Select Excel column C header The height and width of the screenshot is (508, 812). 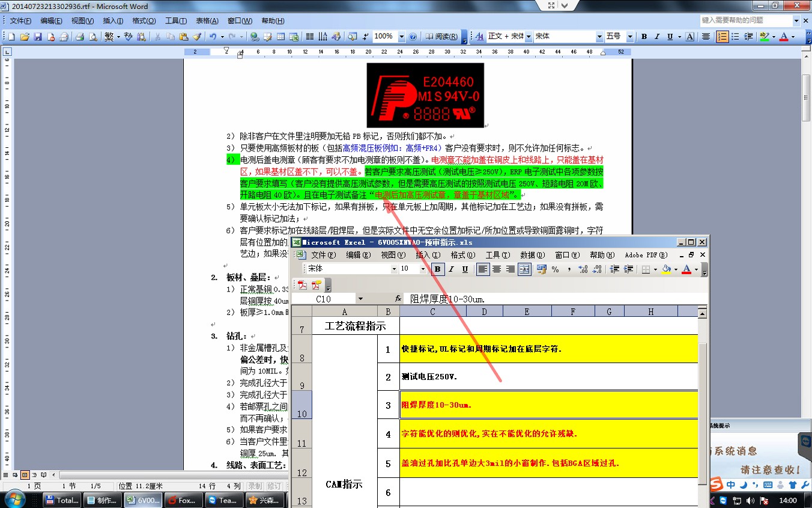(432, 311)
